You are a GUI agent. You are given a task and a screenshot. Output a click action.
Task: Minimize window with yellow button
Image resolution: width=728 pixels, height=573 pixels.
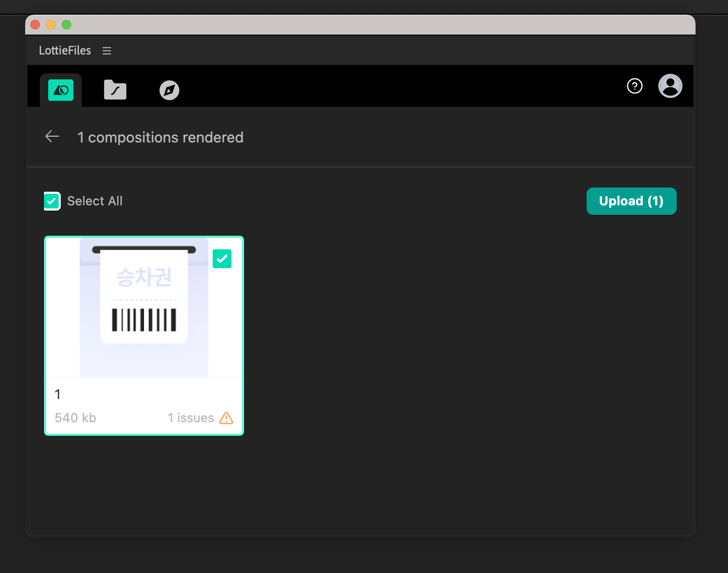51,25
